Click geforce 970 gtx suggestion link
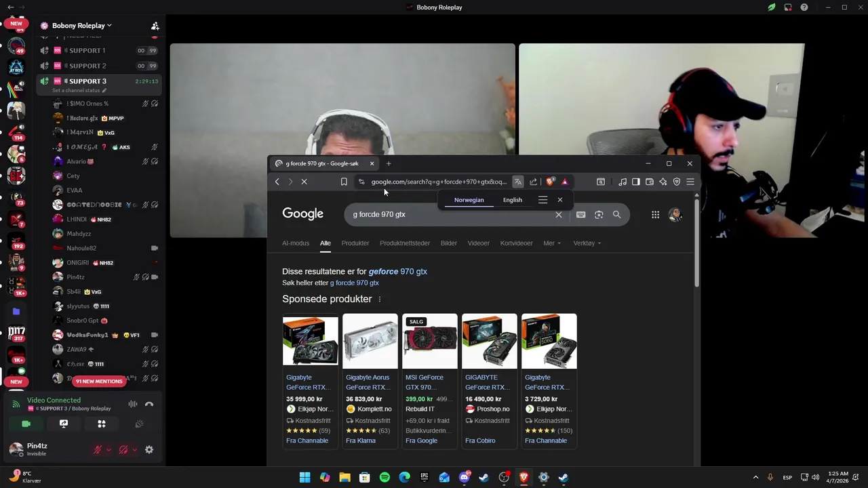This screenshot has height=488, width=868. click(x=397, y=272)
